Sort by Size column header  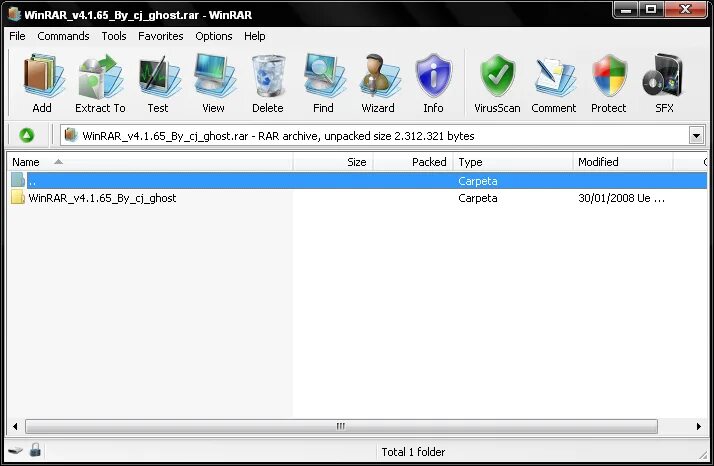(x=333, y=162)
